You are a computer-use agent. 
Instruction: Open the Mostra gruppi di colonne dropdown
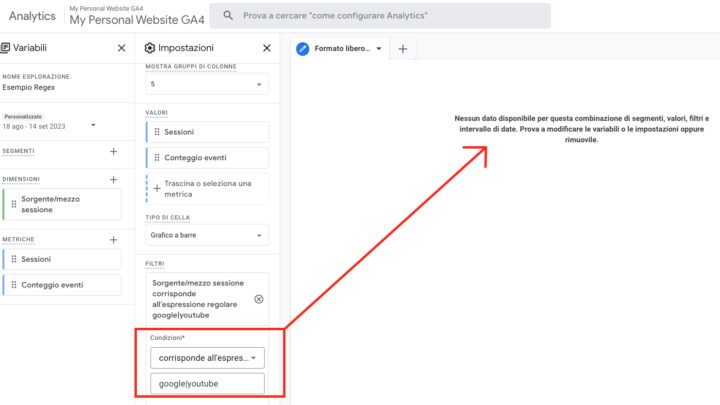207,84
